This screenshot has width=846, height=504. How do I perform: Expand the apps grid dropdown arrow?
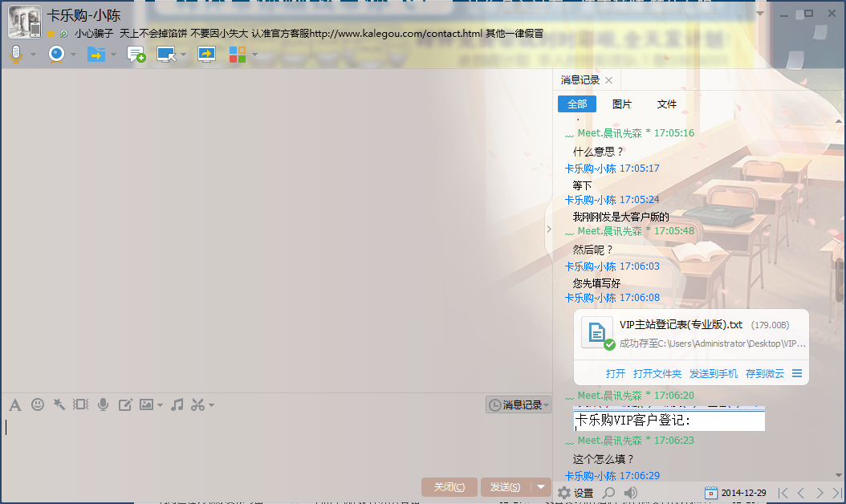254,55
